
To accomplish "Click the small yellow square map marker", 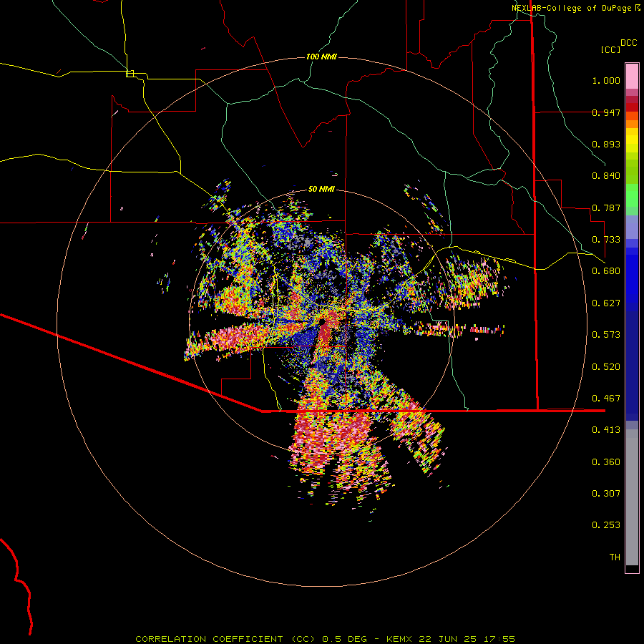I will tap(130, 74).
